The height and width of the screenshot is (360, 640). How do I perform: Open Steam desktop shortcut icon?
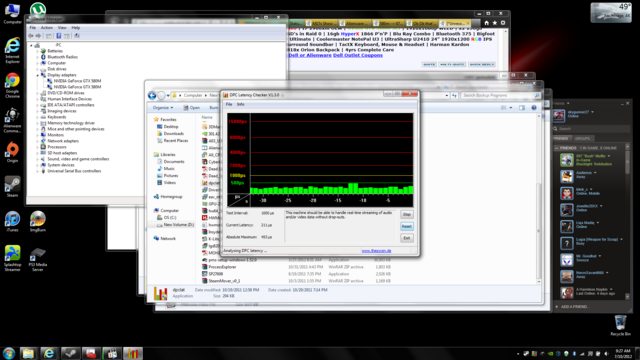tap(12, 187)
